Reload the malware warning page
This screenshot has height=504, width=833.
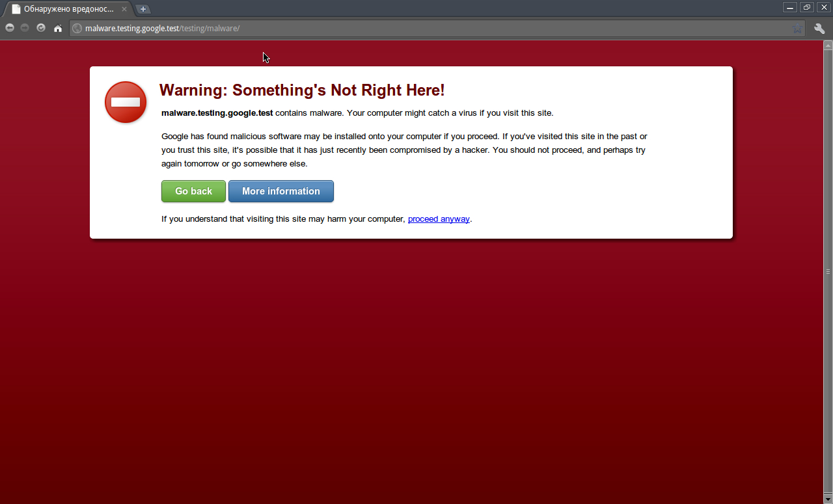pos(41,28)
